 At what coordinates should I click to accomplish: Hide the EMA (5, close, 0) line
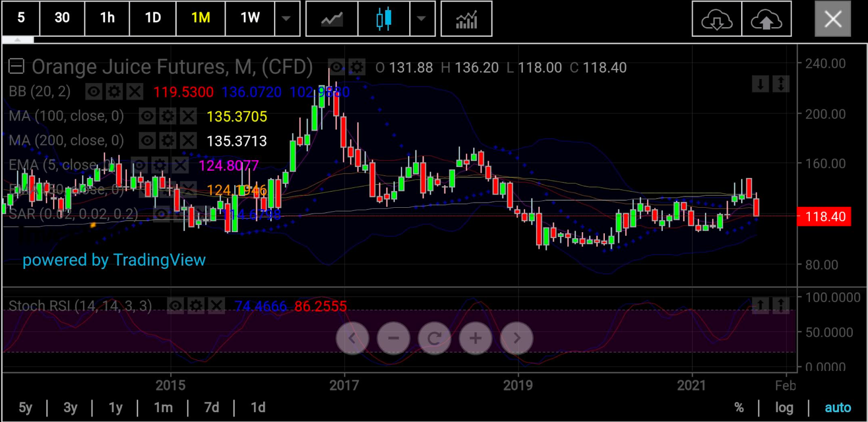[139, 165]
